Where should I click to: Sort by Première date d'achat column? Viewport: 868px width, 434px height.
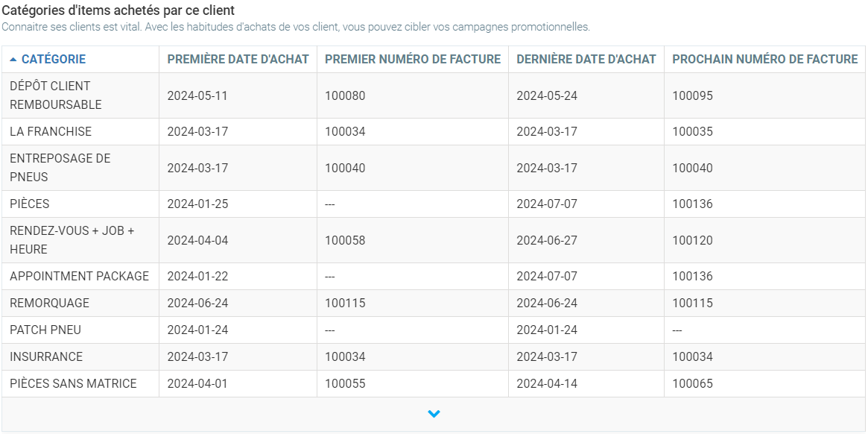(x=238, y=60)
